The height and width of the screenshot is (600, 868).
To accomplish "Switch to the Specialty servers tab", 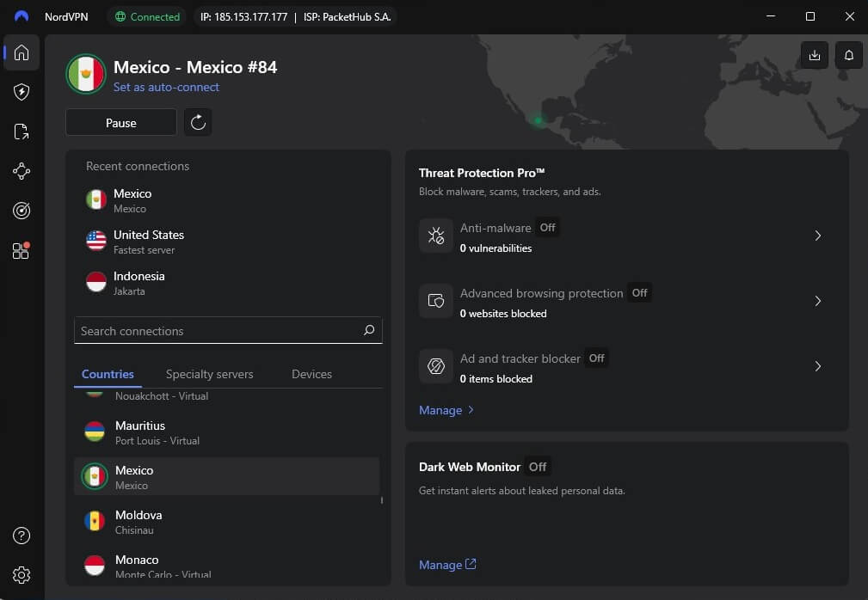I will point(209,374).
